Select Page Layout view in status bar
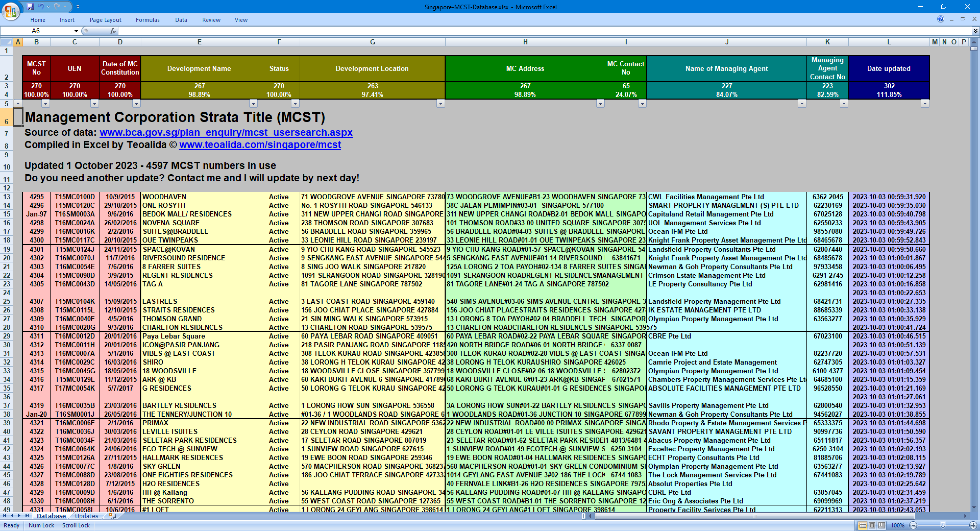This screenshot has width=980, height=531. [872, 525]
